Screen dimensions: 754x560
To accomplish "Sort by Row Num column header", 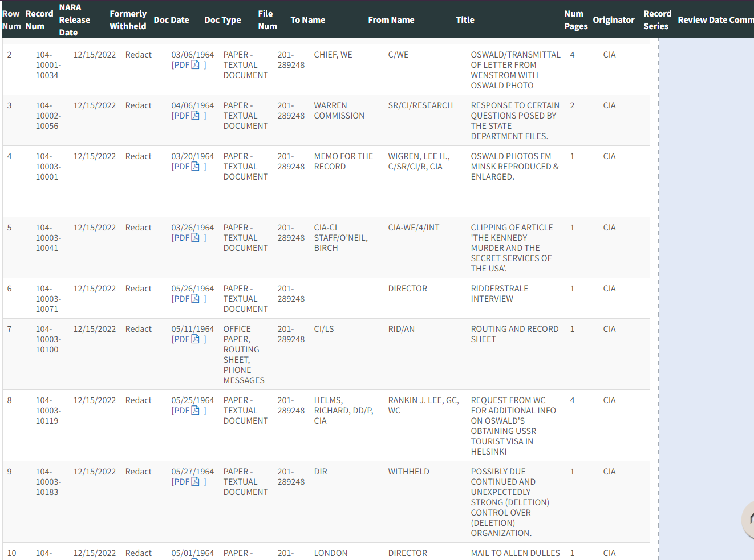I will tap(11, 20).
